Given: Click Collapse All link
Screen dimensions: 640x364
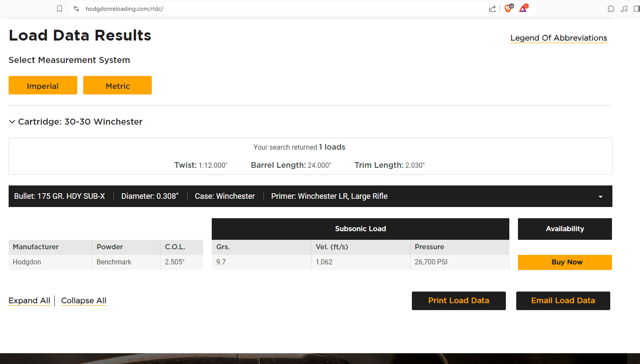Looking at the screenshot, I should 84,301.
